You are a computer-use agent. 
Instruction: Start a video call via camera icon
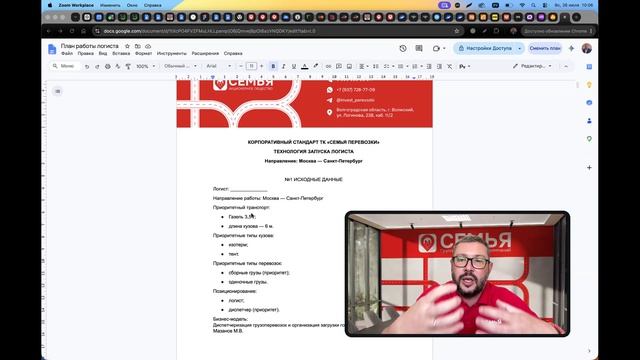tap(436, 48)
